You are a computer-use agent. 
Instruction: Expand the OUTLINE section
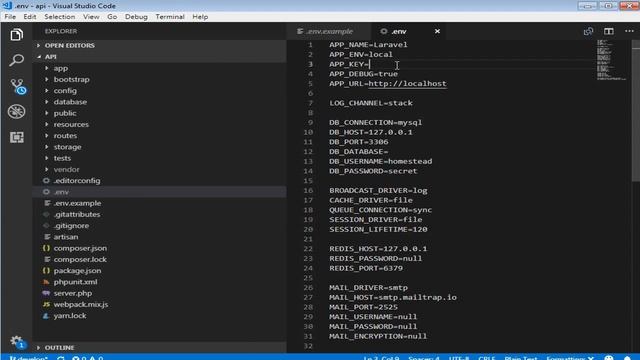159,347
